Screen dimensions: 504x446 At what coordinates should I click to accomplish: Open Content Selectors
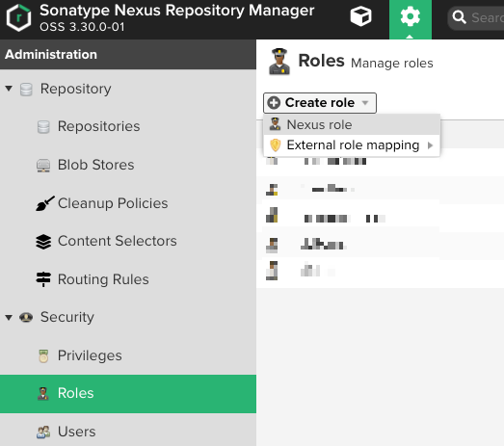tap(118, 241)
